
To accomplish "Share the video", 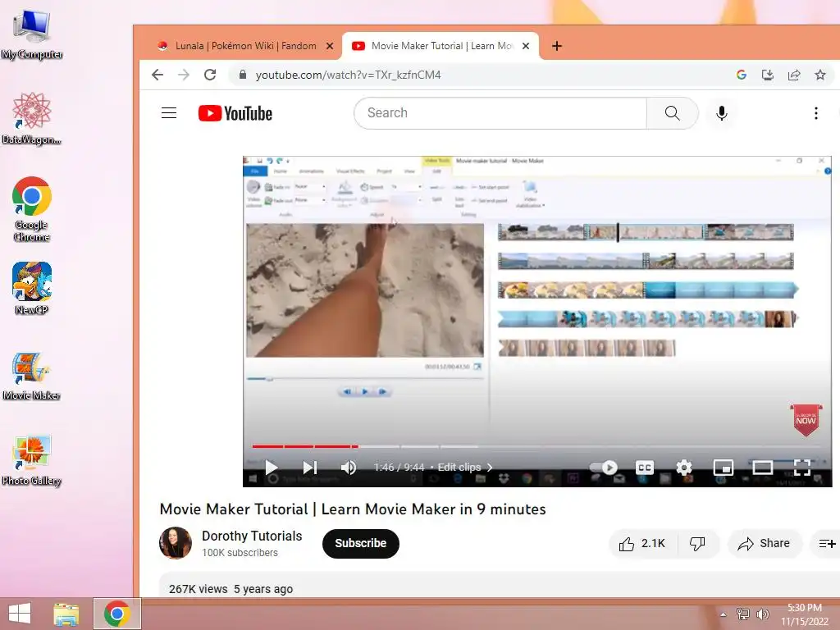I will [765, 544].
